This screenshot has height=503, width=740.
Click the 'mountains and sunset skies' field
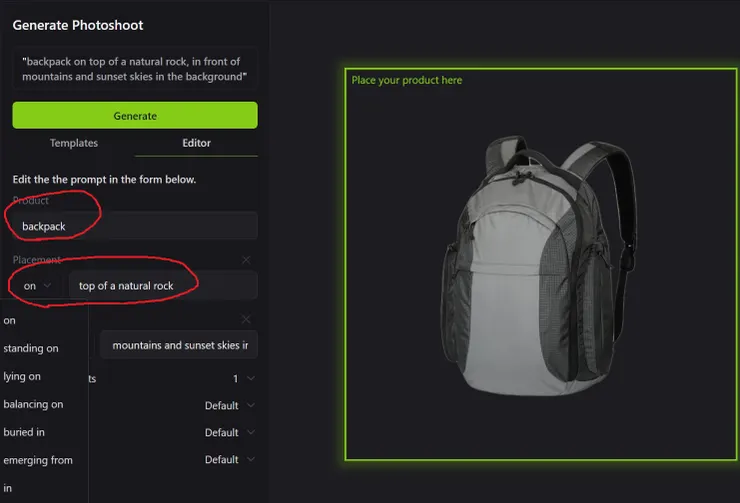(180, 345)
